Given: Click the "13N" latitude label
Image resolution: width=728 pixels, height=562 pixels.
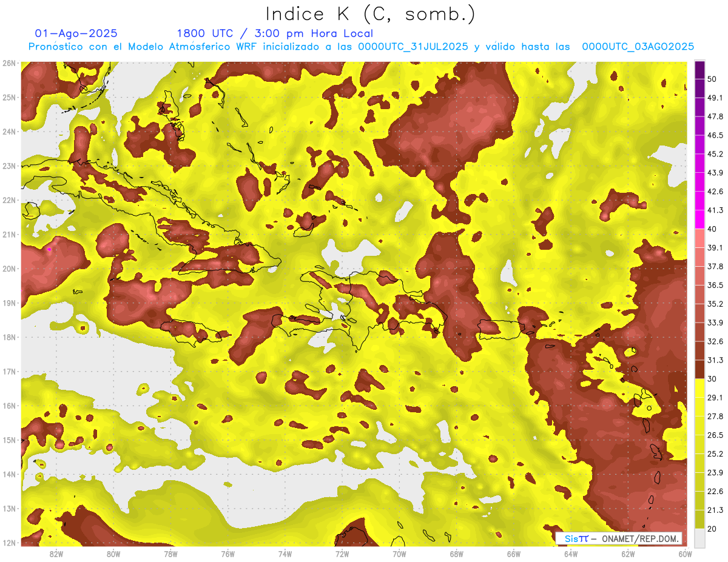Looking at the screenshot, I should pyautogui.click(x=9, y=508).
